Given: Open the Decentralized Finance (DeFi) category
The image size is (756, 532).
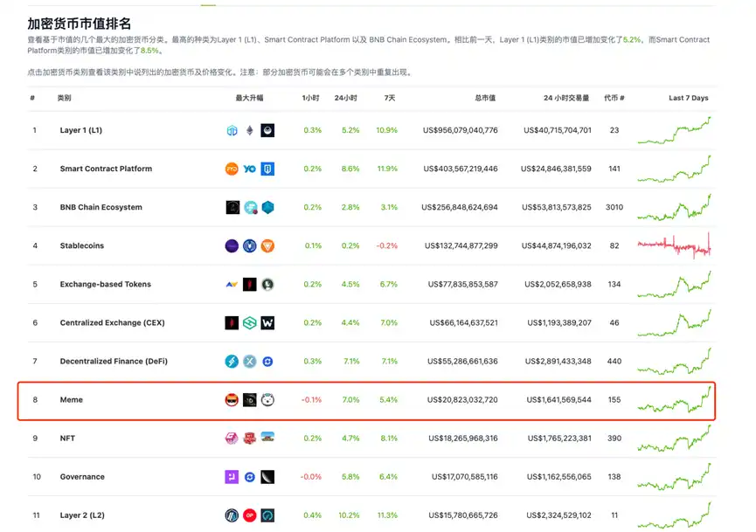Looking at the screenshot, I should point(114,361).
